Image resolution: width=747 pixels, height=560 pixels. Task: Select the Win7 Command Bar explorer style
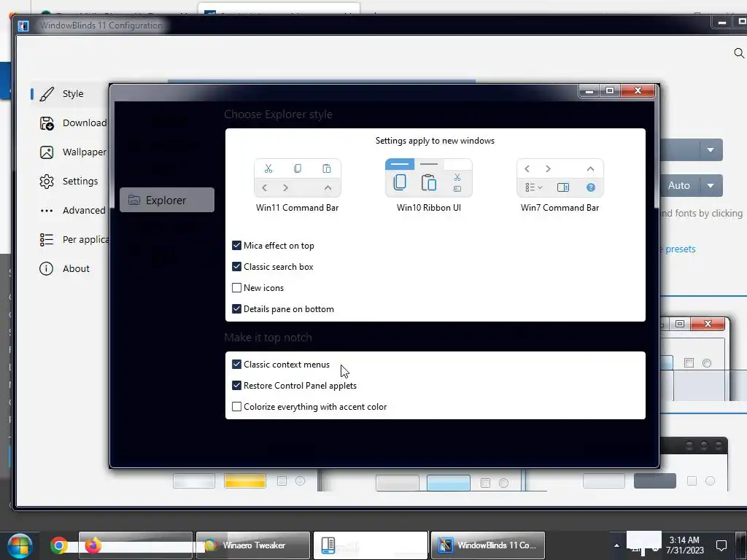(560, 185)
